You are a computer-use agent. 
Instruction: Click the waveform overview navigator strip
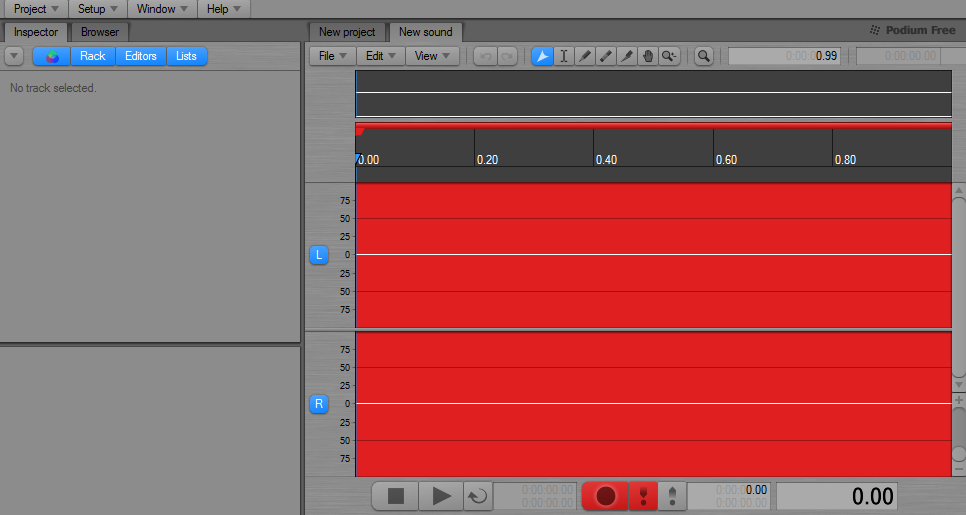(654, 93)
